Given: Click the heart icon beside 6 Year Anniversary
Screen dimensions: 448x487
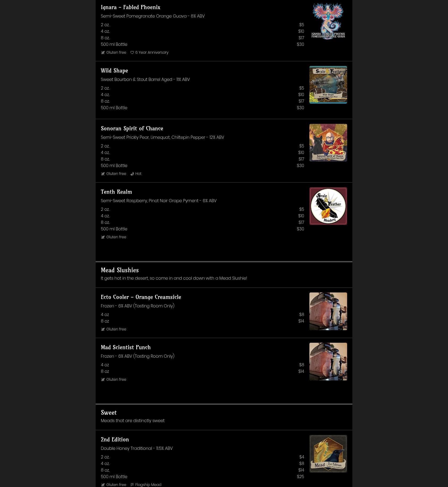Looking at the screenshot, I should [132, 53].
